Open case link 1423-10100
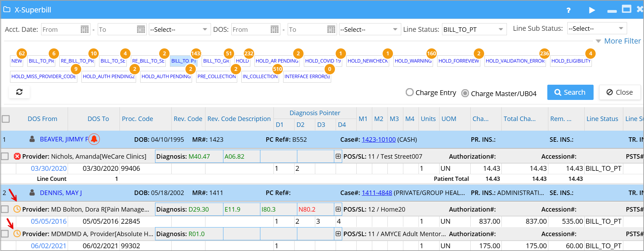 pyautogui.click(x=378, y=139)
